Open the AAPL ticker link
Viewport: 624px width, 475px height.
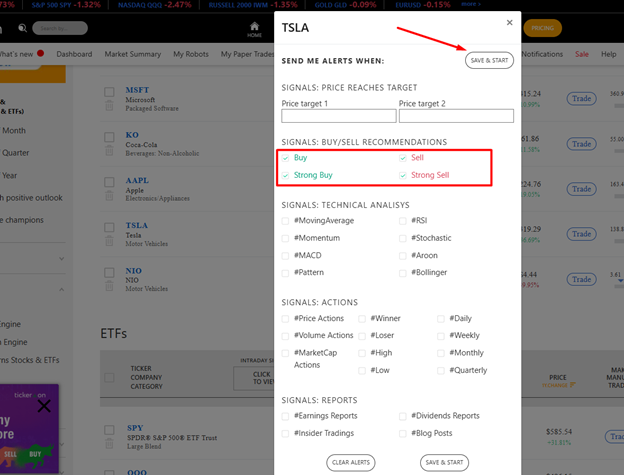(137, 180)
